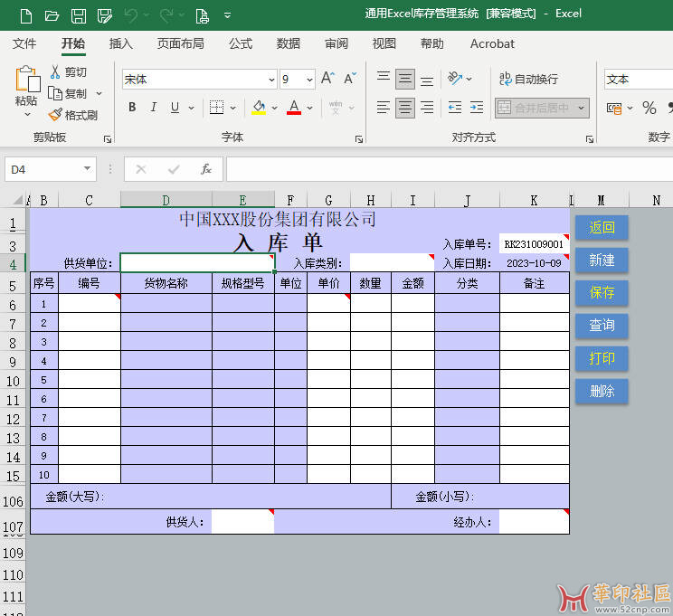Click the accounting number format icon
This screenshot has height=616, width=673.
(x=614, y=109)
